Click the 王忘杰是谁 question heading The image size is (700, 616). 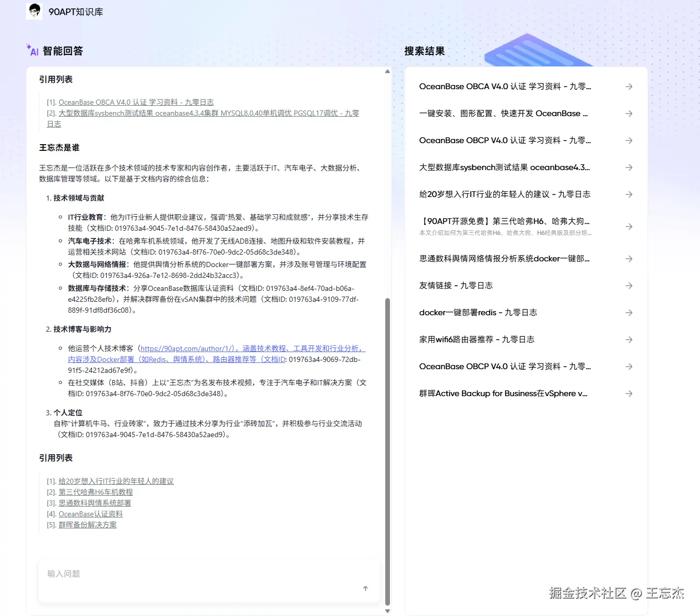click(x=59, y=148)
